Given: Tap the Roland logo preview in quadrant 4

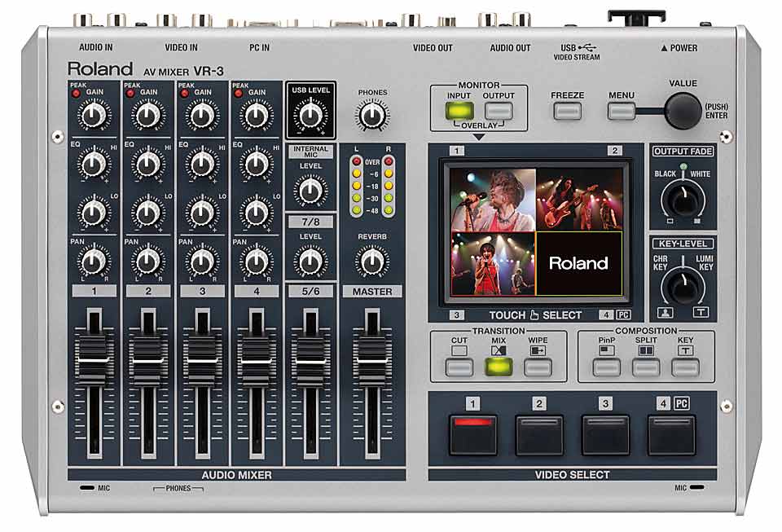Looking at the screenshot, I should click(579, 263).
